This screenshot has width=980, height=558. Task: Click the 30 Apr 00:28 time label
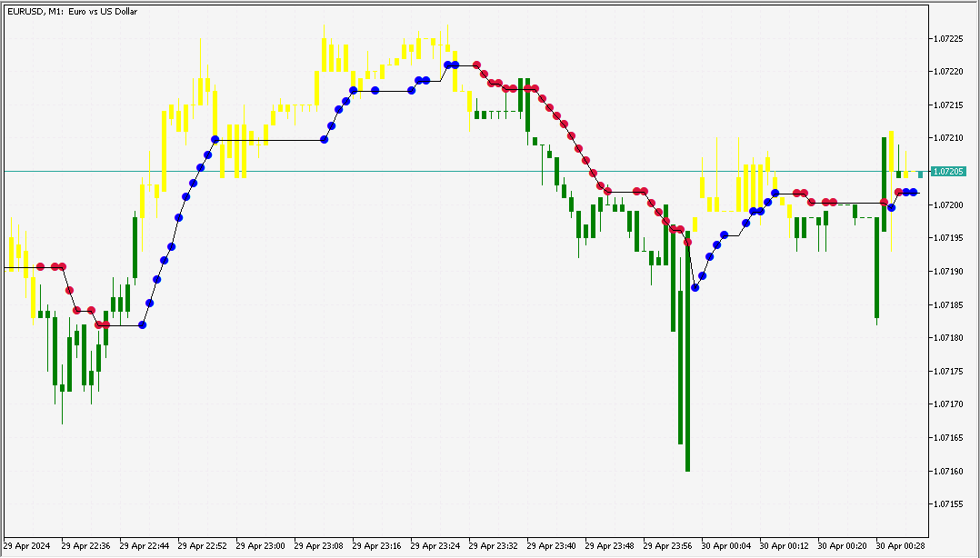coord(900,546)
